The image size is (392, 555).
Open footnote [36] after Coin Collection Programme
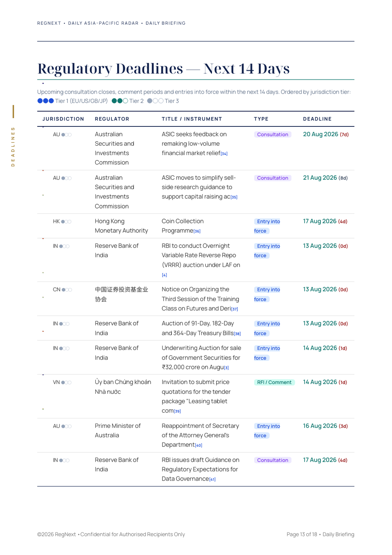click(x=197, y=231)
